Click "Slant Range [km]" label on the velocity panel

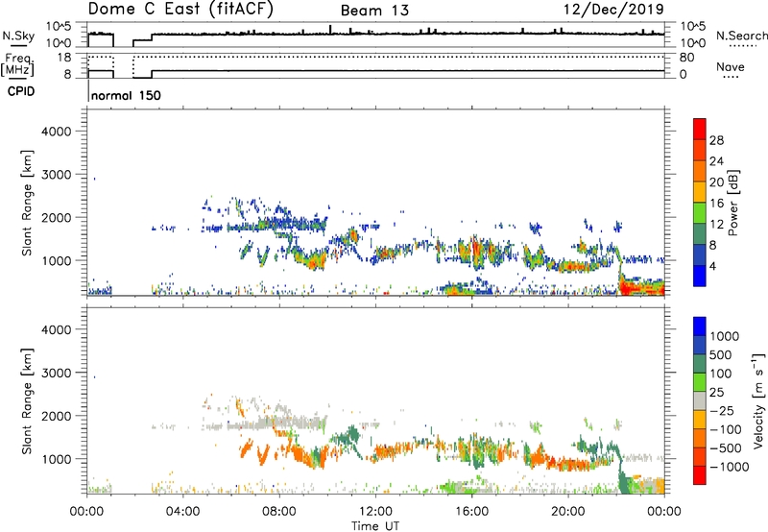(x=27, y=401)
